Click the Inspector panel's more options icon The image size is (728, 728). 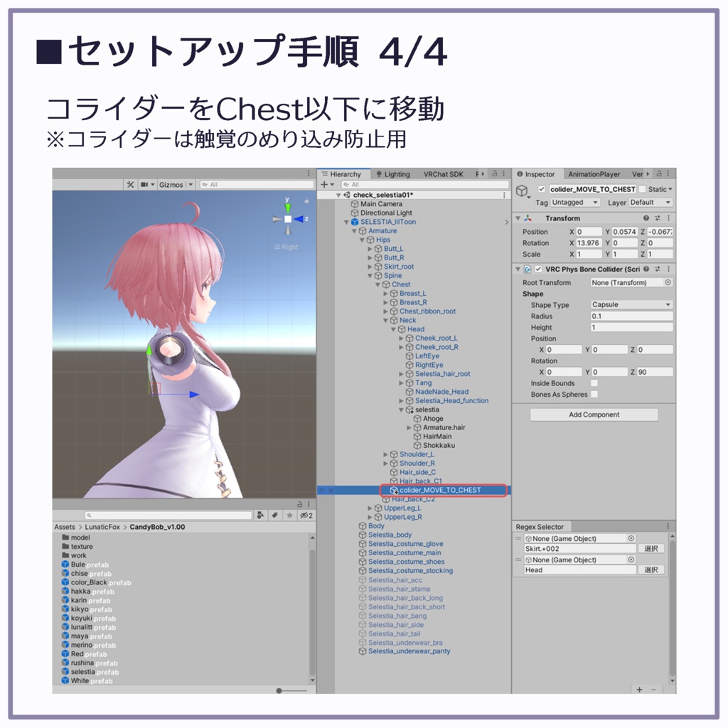[x=668, y=173]
